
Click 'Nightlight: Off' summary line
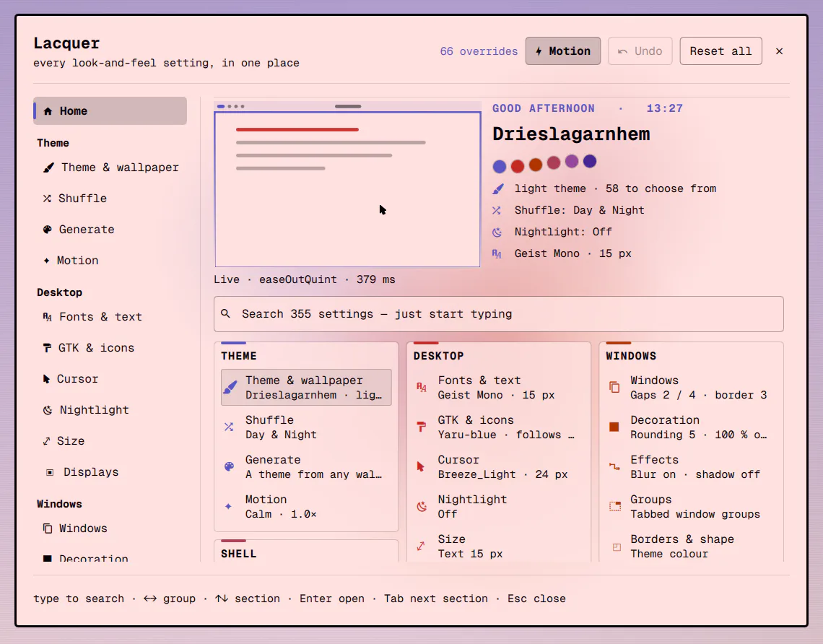[x=563, y=232]
